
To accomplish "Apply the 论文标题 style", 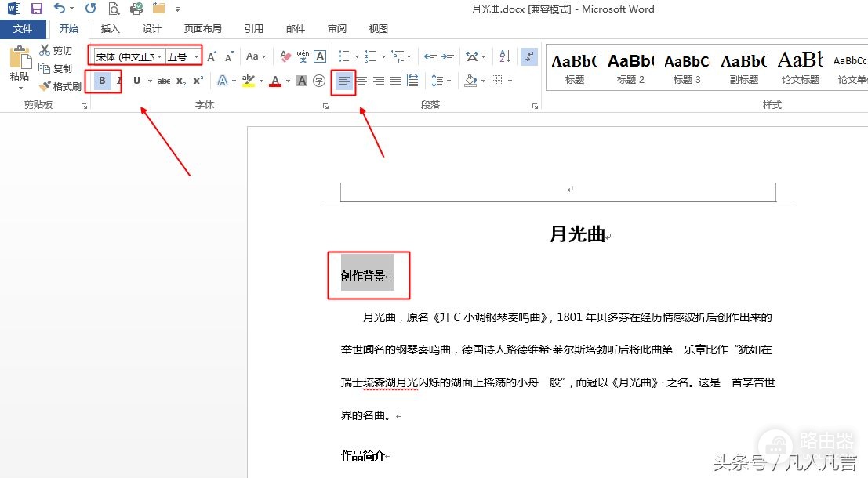I will pos(801,67).
